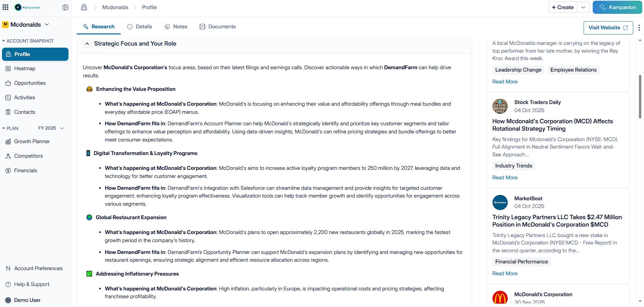Screen dimensions: 644x307
Task: Open Heatmap from the sidebar
Action: [25, 69]
